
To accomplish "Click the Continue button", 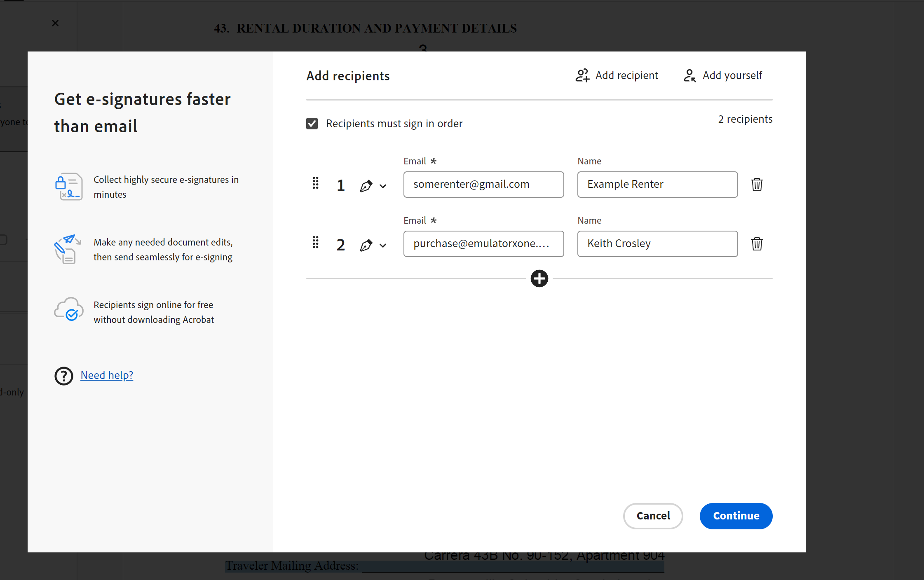I will pos(736,516).
